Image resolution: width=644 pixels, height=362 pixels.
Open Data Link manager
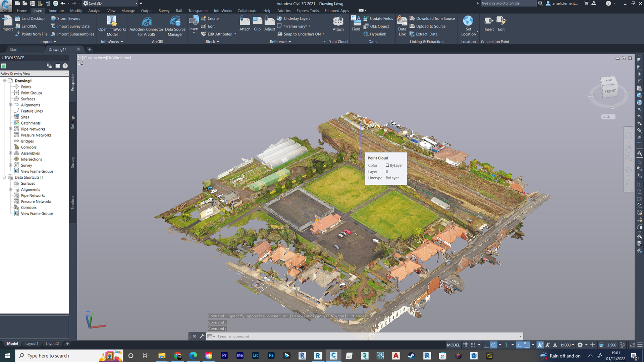[x=402, y=26]
